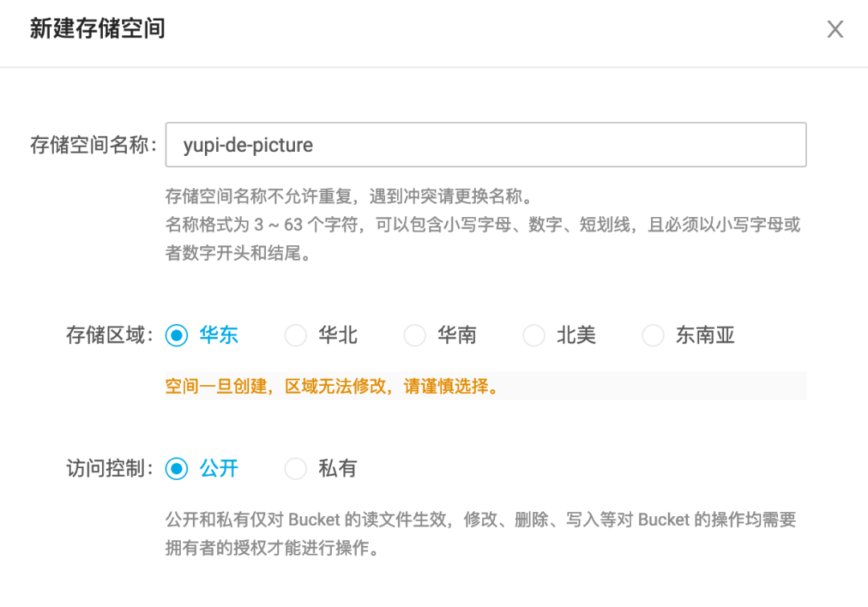This screenshot has height=607, width=868.
Task: Click the 存储空间名称 input field
Action: (x=485, y=145)
